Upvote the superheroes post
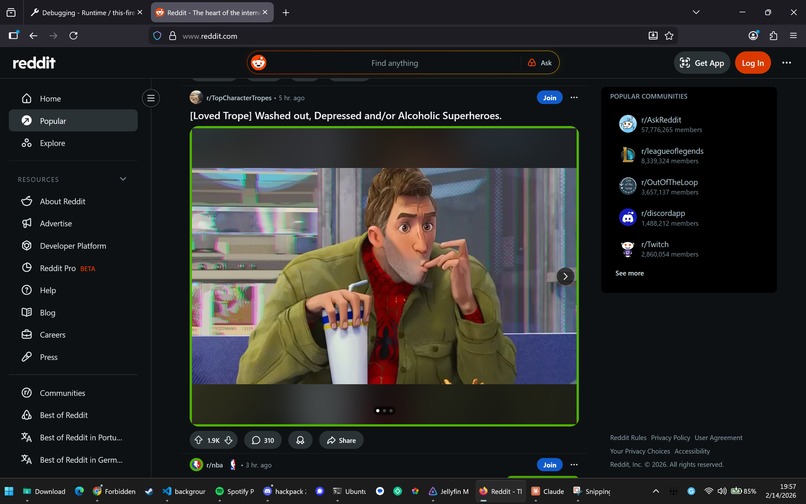This screenshot has height=504, width=806. (198, 440)
